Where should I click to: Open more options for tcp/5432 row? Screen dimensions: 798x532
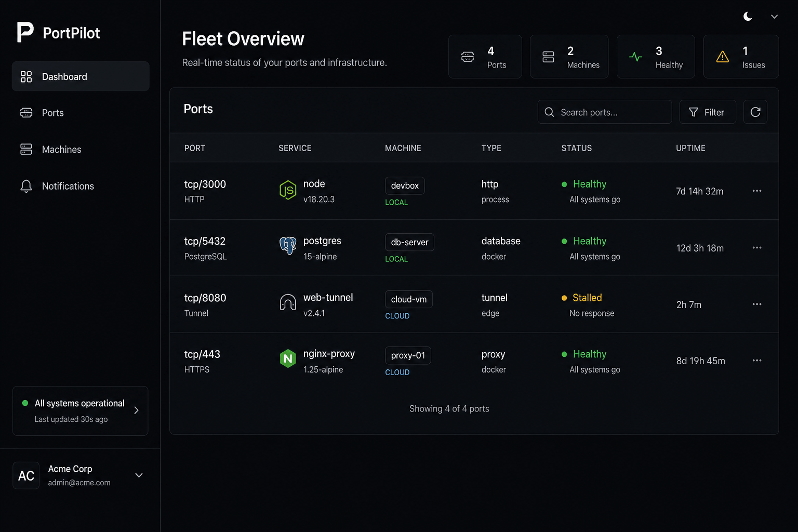coord(757,247)
